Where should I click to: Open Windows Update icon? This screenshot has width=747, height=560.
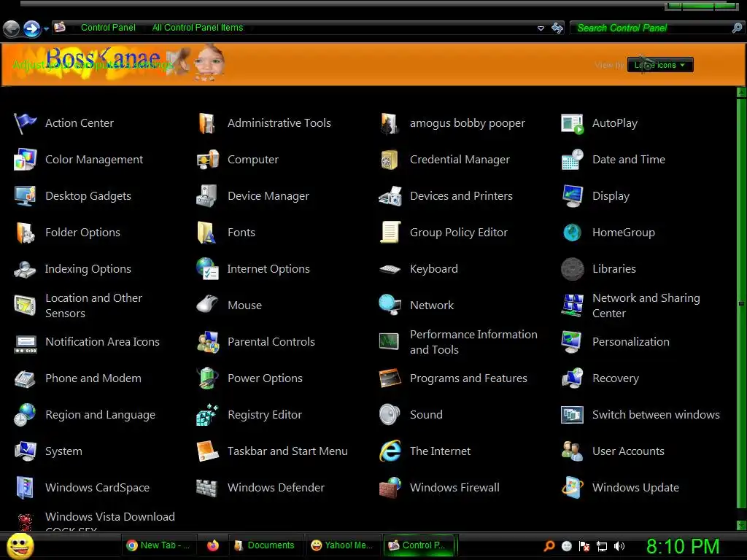(572, 488)
